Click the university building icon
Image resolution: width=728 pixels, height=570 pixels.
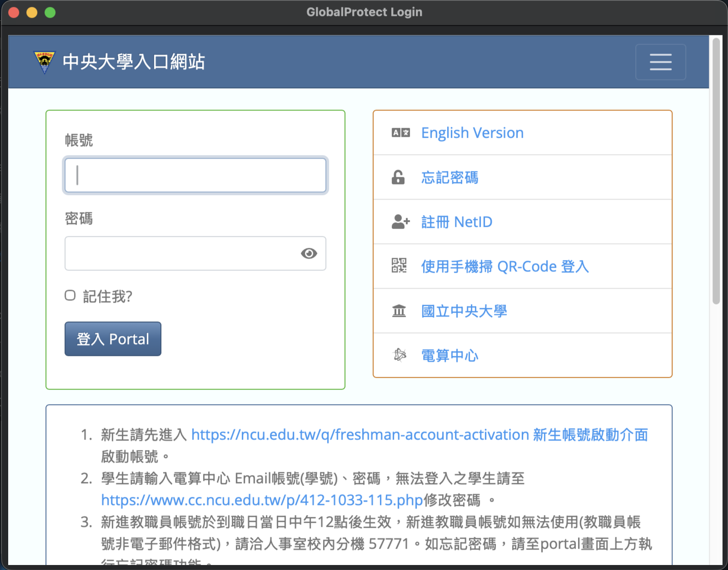399,311
